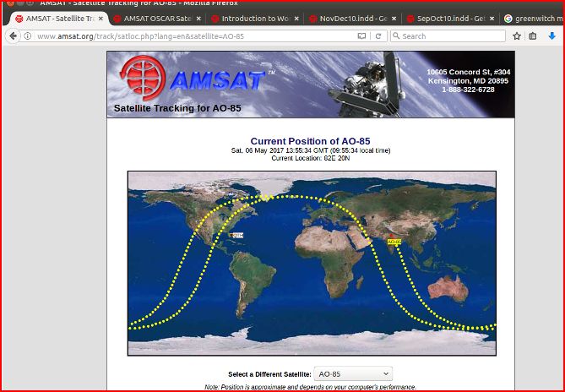Click the 'Satellite Tracking for AO-85' title

pos(177,108)
